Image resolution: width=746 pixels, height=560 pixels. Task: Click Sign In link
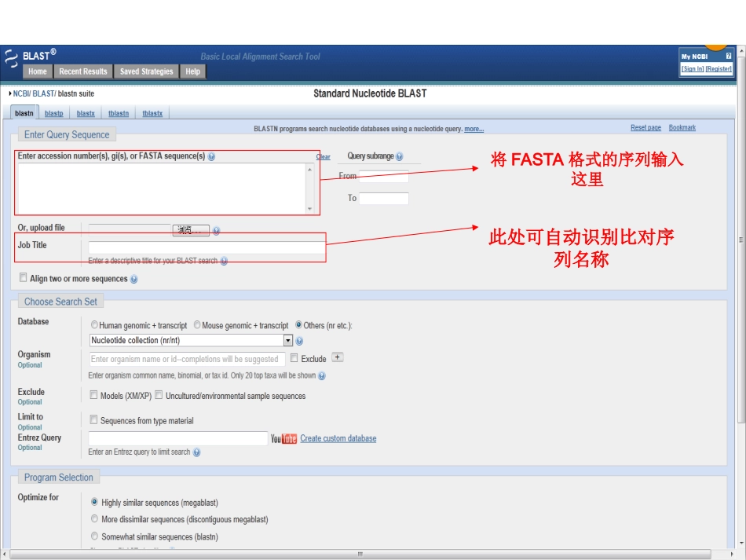click(x=693, y=69)
